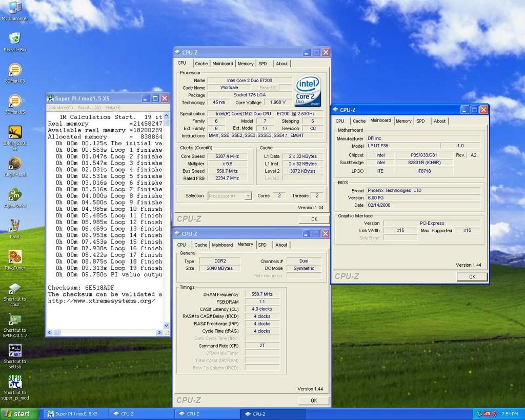Open the Help(H) menu in Super PI
Screen dimensions: 525x420
pos(113,108)
